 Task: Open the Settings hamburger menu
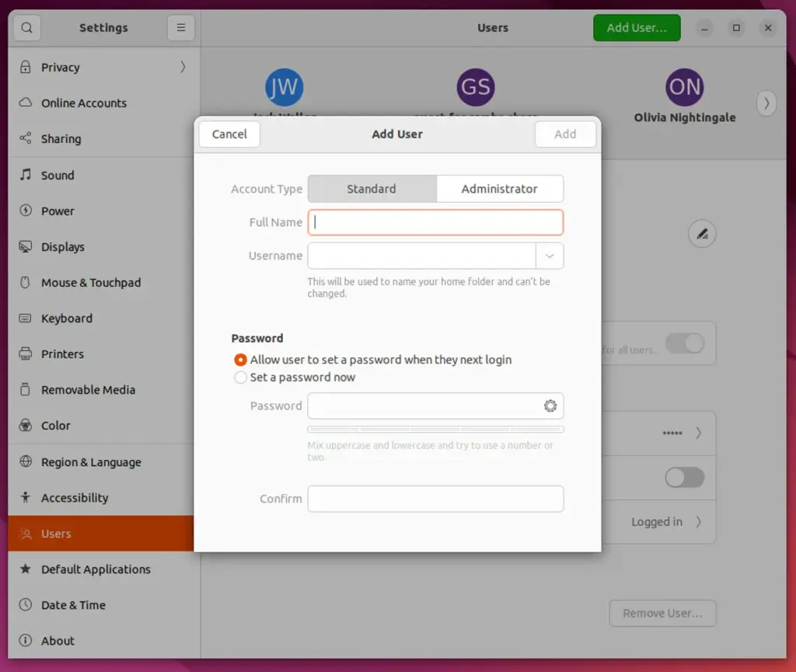(180, 28)
